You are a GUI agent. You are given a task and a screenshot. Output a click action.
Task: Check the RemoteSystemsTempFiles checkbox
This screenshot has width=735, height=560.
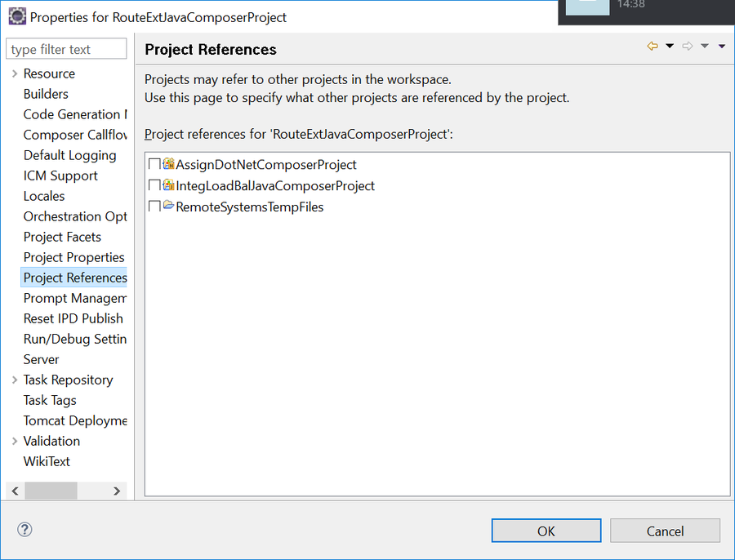(x=154, y=207)
